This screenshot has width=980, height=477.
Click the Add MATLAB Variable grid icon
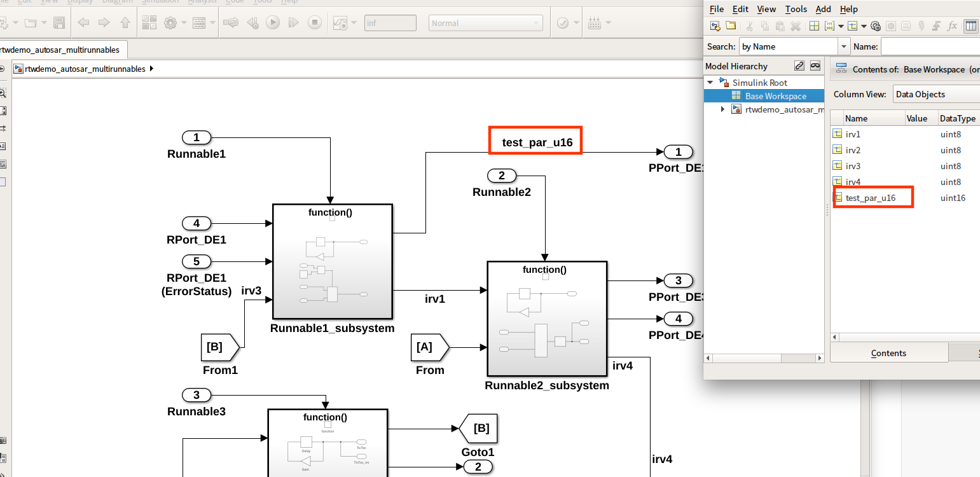click(x=813, y=26)
